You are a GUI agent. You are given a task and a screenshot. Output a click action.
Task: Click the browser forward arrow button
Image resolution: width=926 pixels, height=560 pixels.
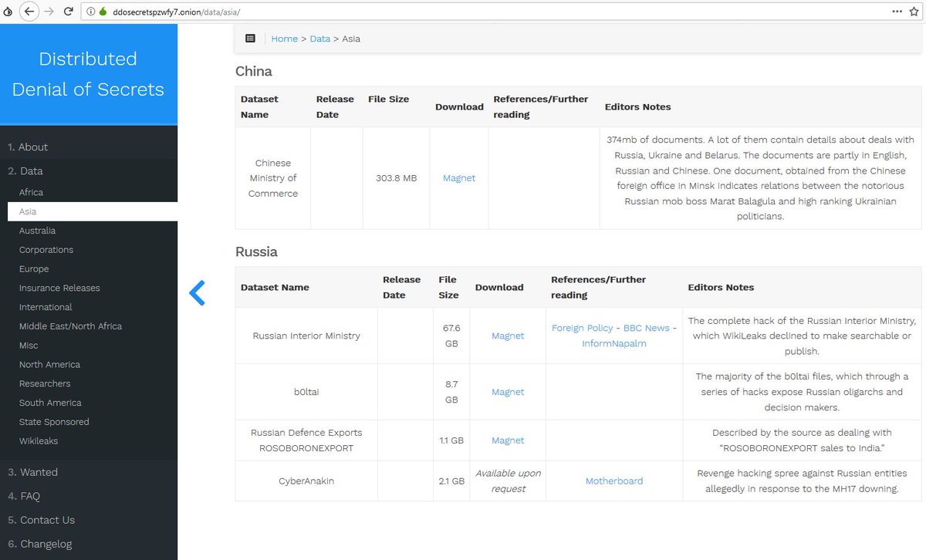pyautogui.click(x=49, y=12)
